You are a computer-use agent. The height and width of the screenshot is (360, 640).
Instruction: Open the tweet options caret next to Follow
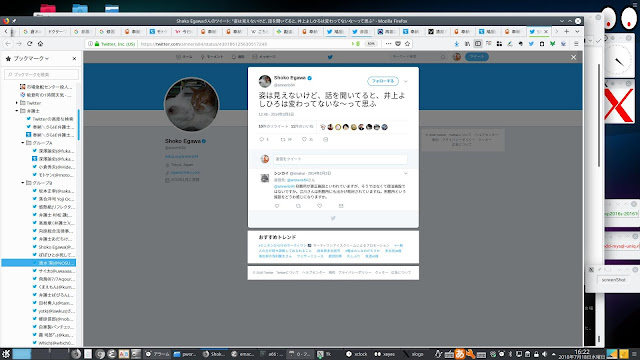tap(406, 81)
